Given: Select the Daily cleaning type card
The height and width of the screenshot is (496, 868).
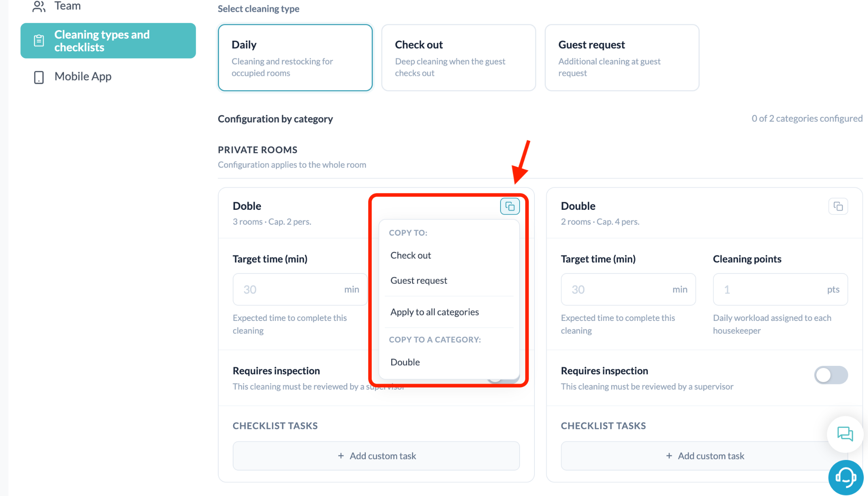Looking at the screenshot, I should pos(295,58).
